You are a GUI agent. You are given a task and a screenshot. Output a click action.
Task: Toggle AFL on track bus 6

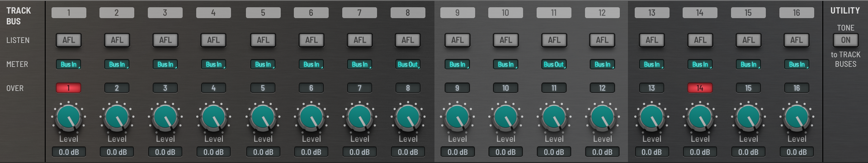point(311,40)
